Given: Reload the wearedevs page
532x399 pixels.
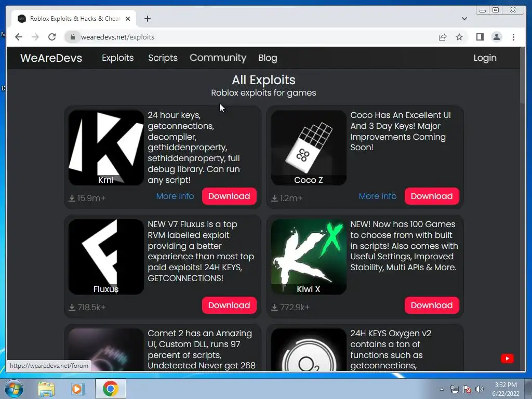Looking at the screenshot, I should coord(52,37).
